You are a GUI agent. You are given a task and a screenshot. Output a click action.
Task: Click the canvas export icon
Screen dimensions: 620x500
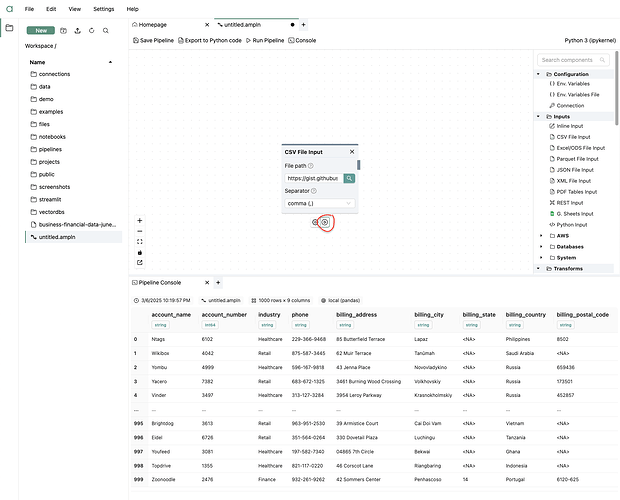[140, 262]
